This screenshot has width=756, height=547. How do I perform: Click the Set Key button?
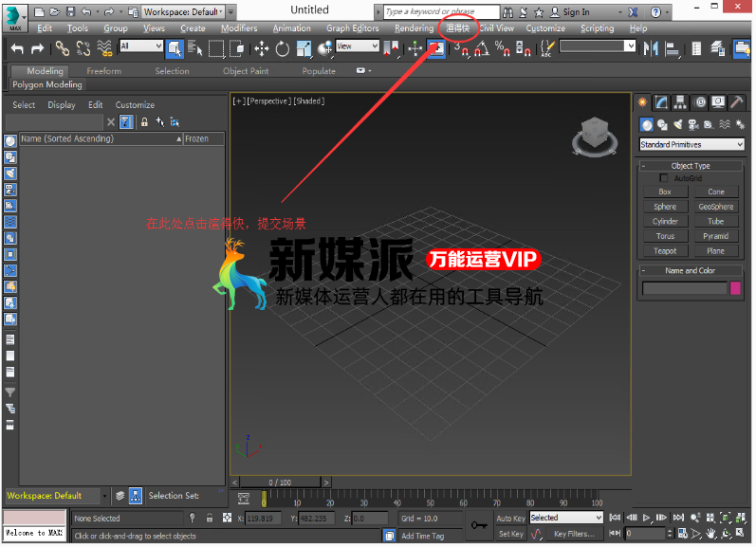(x=510, y=534)
